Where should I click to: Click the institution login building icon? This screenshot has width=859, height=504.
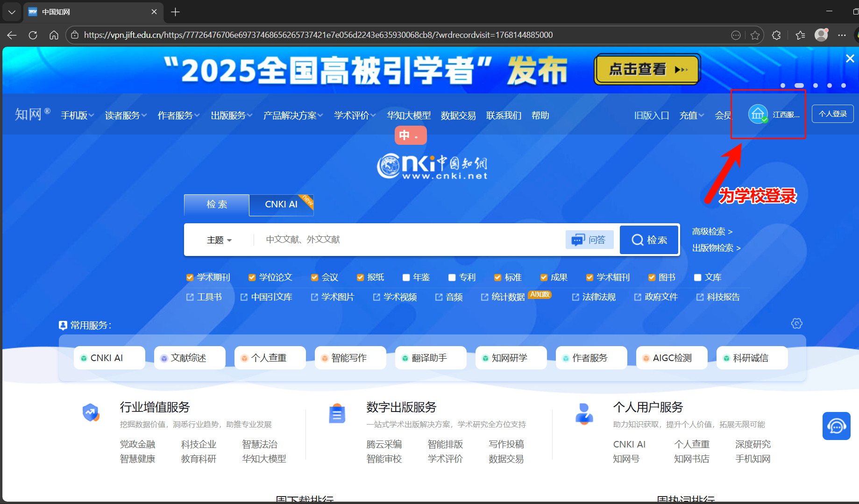758,114
